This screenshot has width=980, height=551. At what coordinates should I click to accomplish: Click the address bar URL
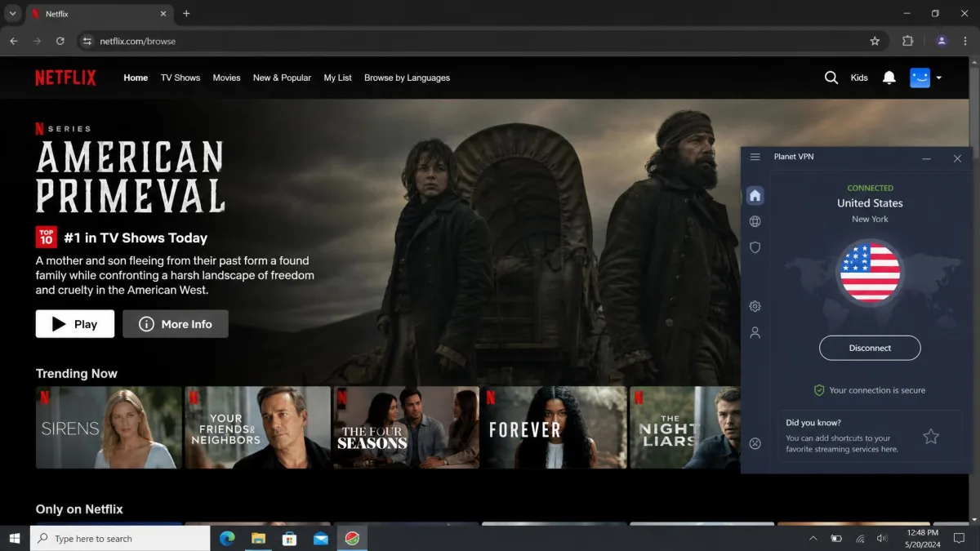pyautogui.click(x=137, y=41)
